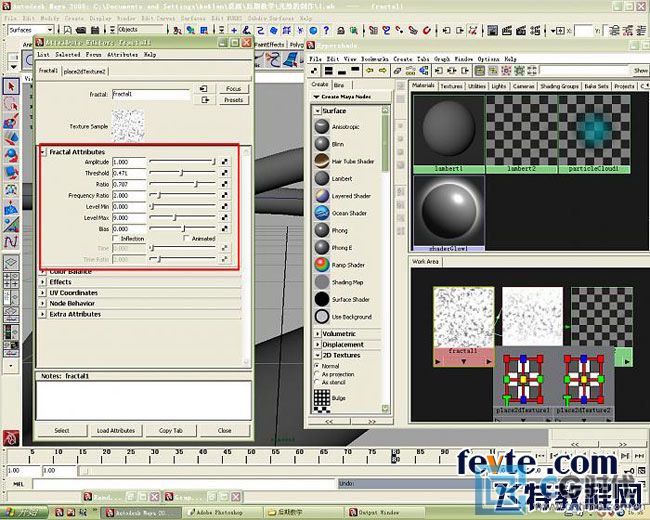Switch to the place2dTexture2 tab
The image size is (650, 520).
[83, 72]
